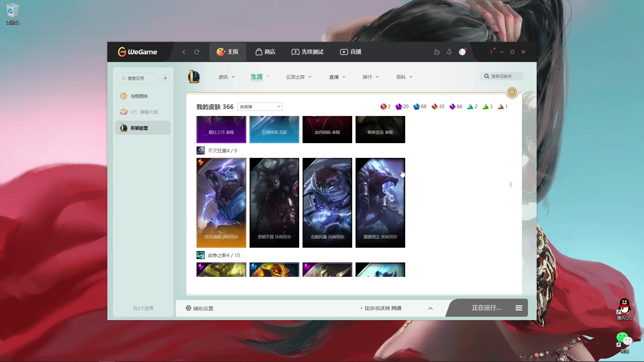644x362 pixels.
Task: Click the 不灭狂雷 champion portrait icon
Action: click(201, 150)
